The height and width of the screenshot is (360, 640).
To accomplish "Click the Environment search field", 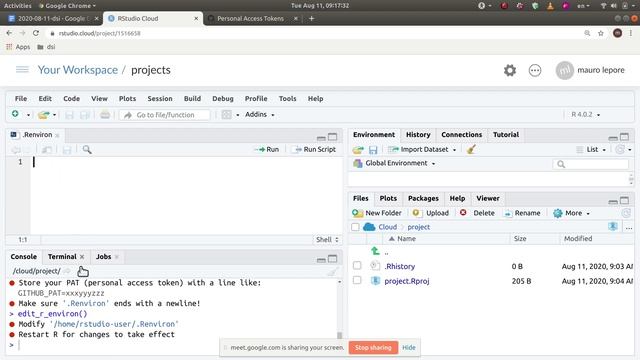I will pos(590,164).
